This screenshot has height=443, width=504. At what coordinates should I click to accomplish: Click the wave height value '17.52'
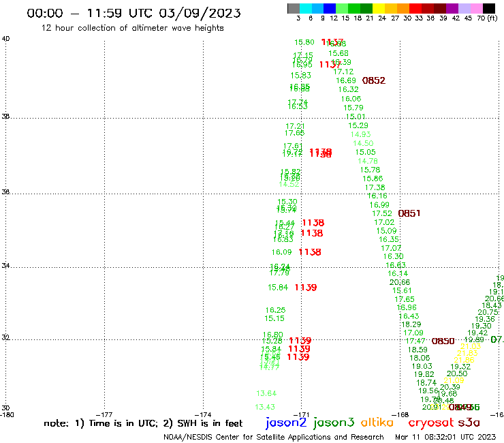coord(382,213)
